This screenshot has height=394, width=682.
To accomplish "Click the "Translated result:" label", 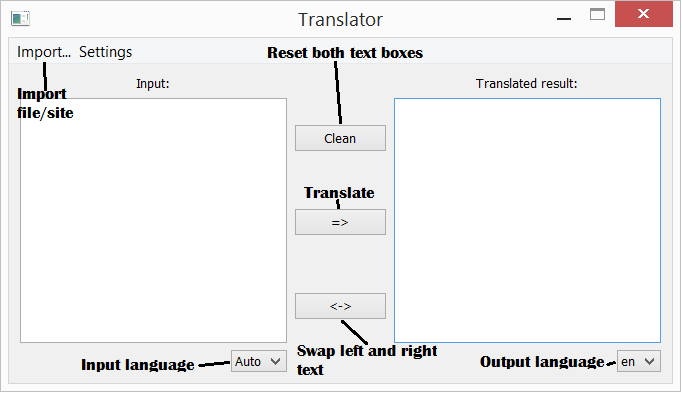I will coord(526,83).
